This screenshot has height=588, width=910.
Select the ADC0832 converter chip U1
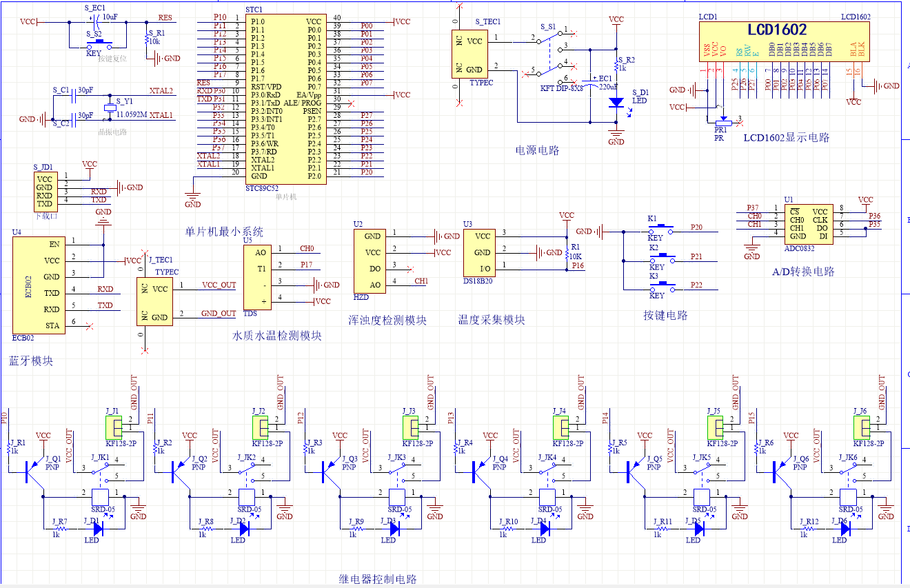[x=808, y=223]
